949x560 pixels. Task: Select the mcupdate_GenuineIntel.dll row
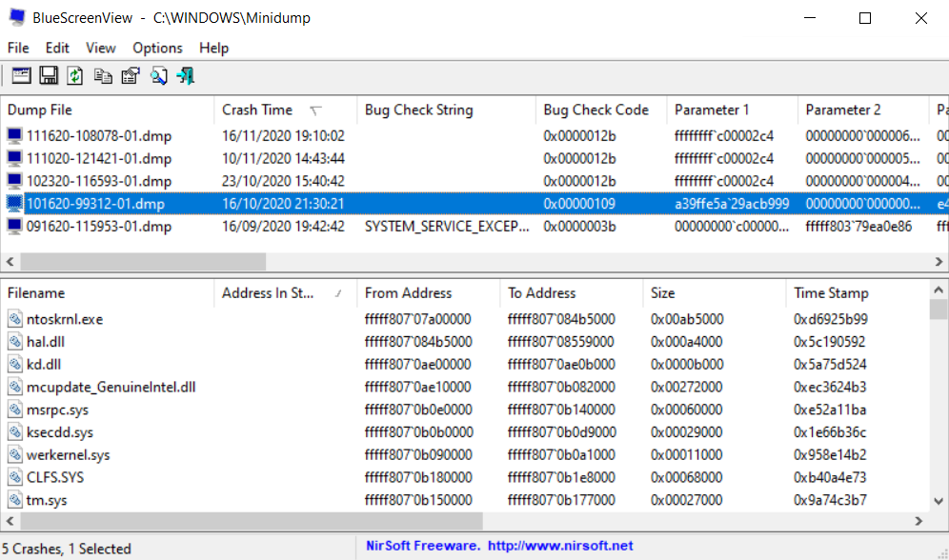[x=465, y=387]
